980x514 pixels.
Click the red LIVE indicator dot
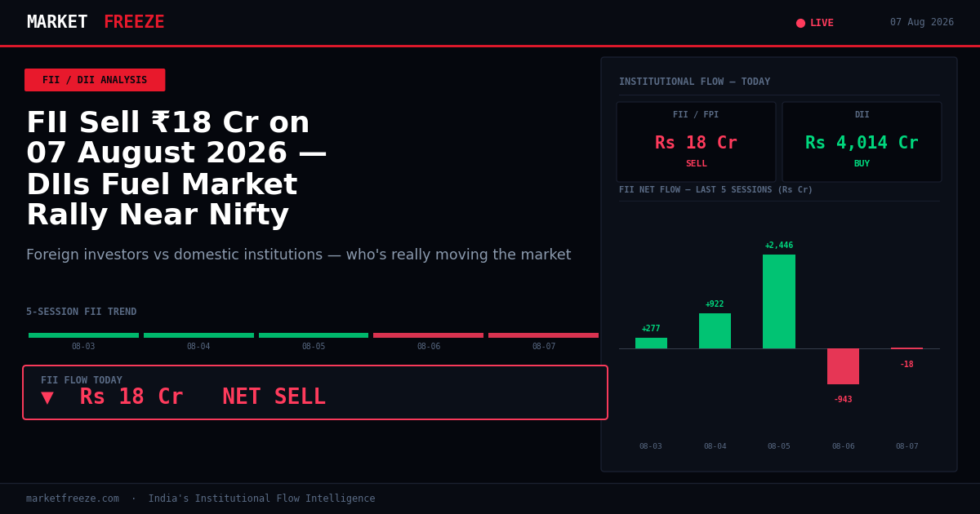pyautogui.click(x=800, y=23)
